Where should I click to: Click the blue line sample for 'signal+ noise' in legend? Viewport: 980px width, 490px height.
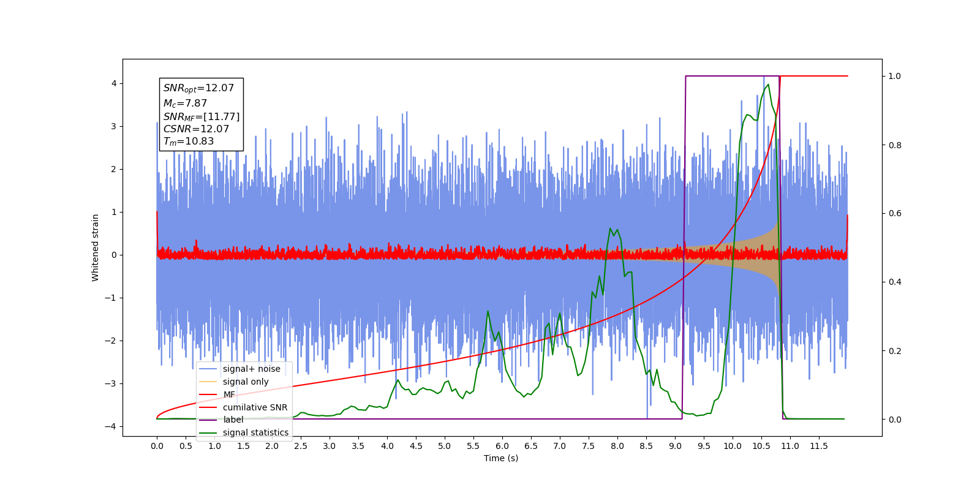(209, 369)
